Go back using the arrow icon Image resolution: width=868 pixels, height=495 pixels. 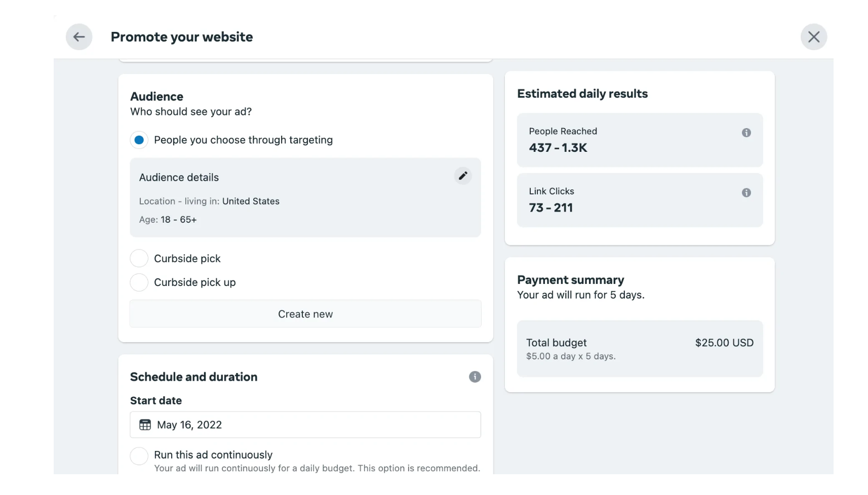point(79,37)
